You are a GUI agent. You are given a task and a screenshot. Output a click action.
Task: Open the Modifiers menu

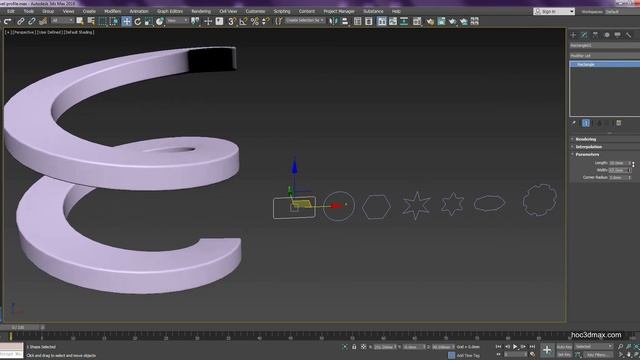pyautogui.click(x=112, y=11)
